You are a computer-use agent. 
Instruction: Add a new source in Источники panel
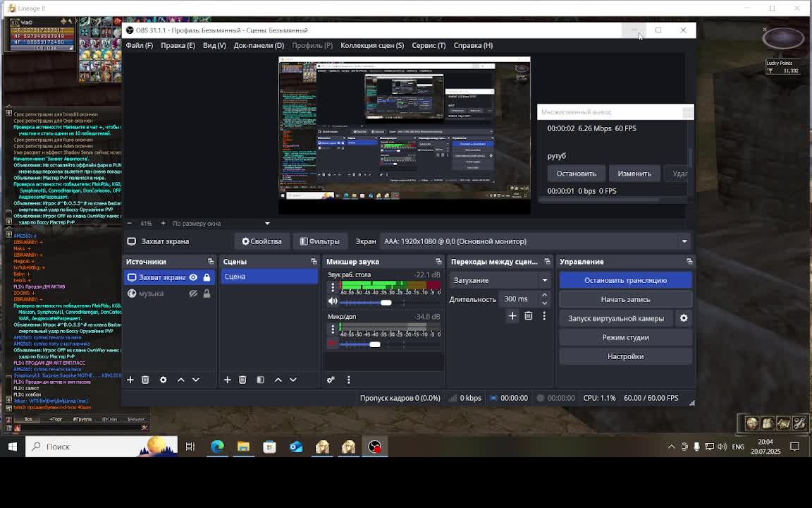pos(130,380)
